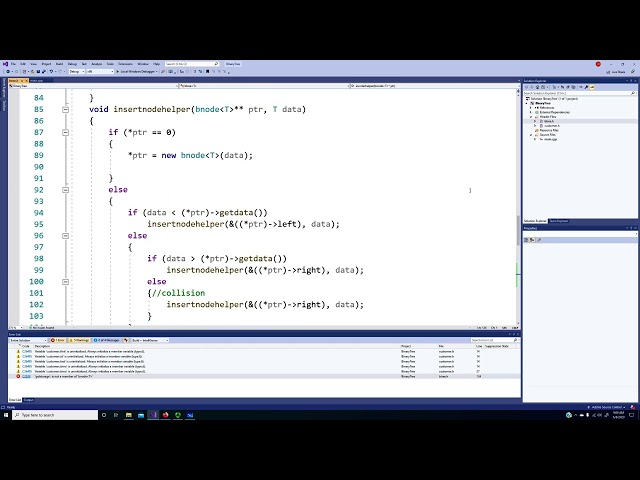Select References node in Solution Explorer

(x=546, y=108)
